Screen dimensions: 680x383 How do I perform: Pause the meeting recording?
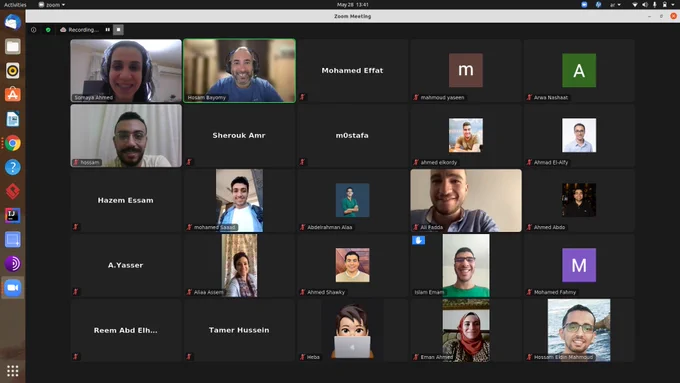click(x=108, y=30)
